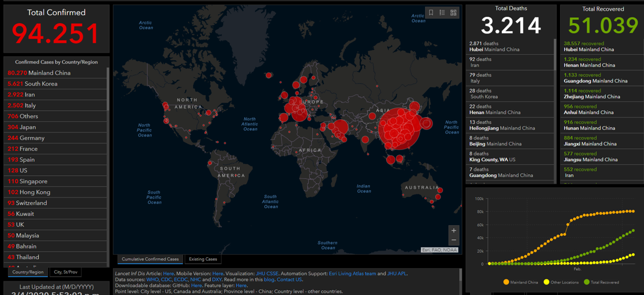Open the JHU CSSE visualization link

click(267, 273)
